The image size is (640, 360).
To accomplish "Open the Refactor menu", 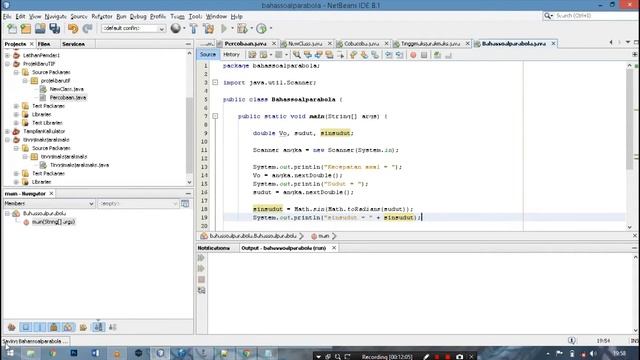I will [x=102, y=17].
